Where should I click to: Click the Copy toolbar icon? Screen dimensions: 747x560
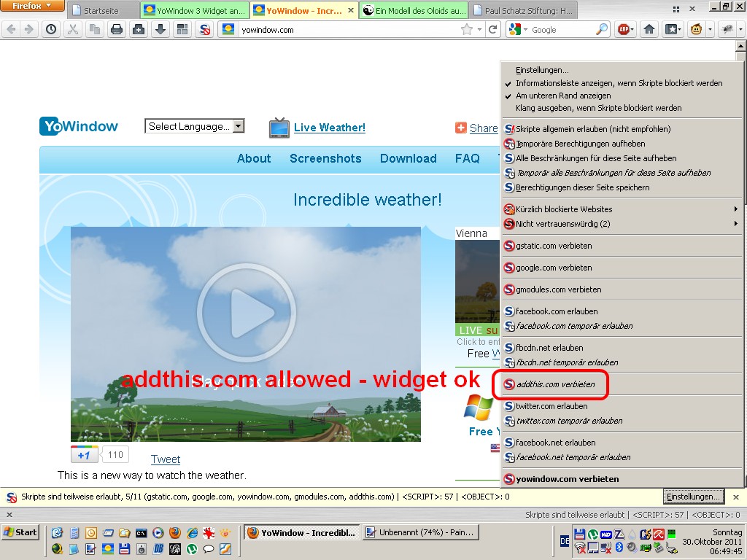coord(95,29)
